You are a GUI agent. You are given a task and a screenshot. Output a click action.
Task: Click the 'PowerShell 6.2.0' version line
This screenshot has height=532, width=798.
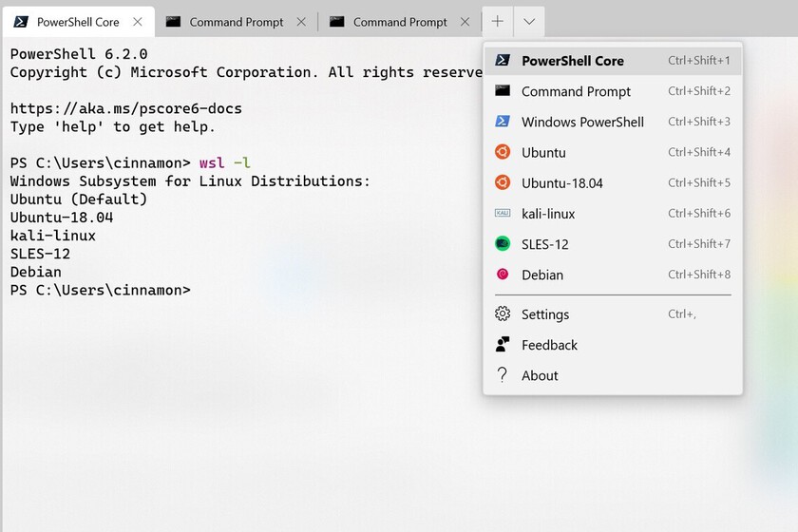click(x=79, y=54)
